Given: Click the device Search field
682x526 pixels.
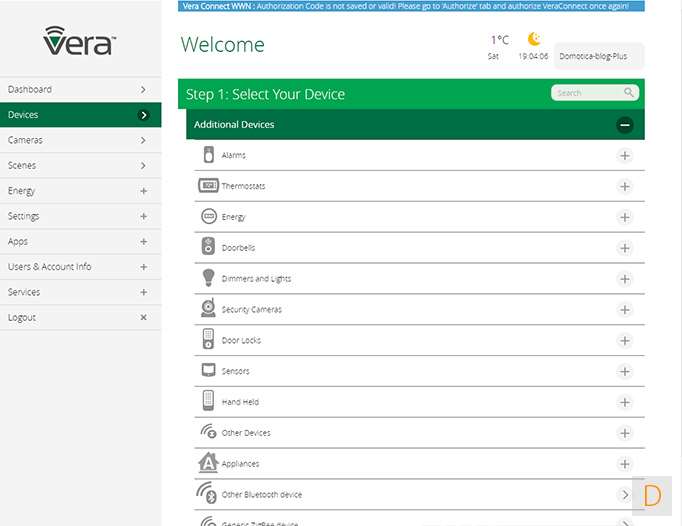Looking at the screenshot, I should tap(588, 93).
